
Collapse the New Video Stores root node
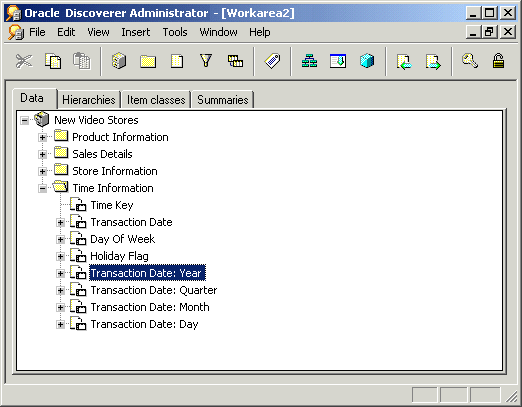click(25, 120)
